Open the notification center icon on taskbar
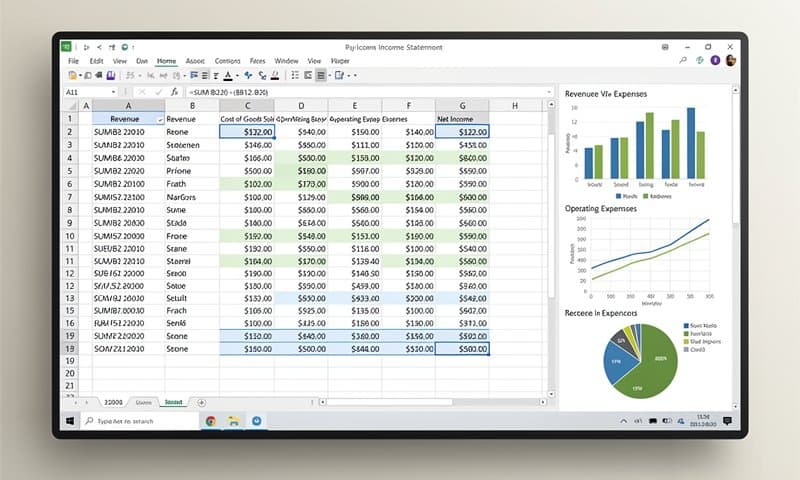Image resolution: width=800 pixels, height=480 pixels. [x=728, y=421]
